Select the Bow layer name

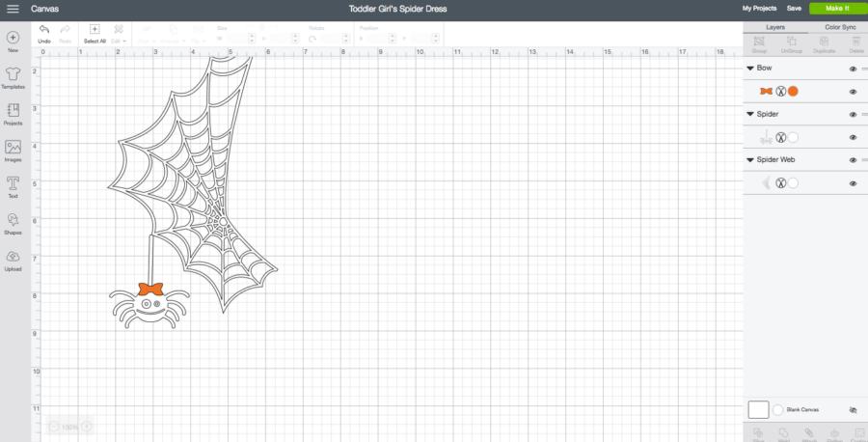tap(764, 68)
